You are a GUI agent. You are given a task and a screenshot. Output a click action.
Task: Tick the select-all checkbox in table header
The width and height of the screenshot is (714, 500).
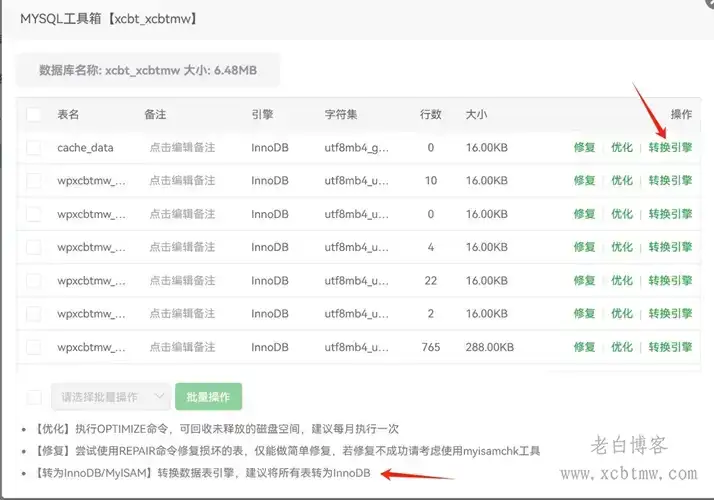point(34,114)
